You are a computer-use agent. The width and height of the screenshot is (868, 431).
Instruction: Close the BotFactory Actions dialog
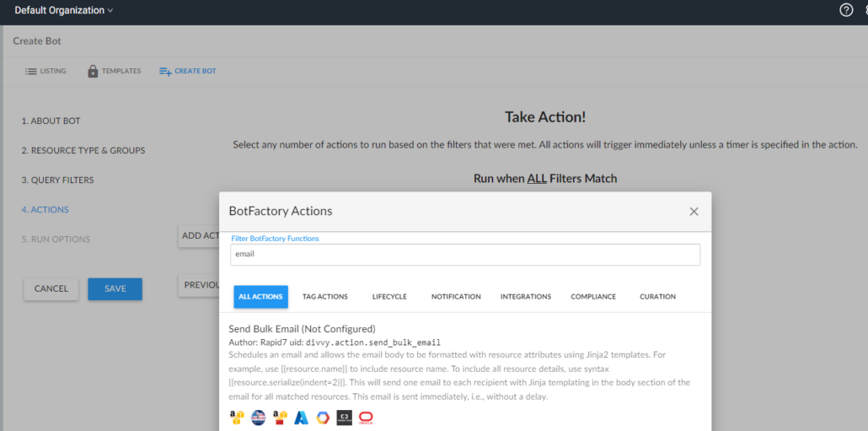tap(694, 212)
